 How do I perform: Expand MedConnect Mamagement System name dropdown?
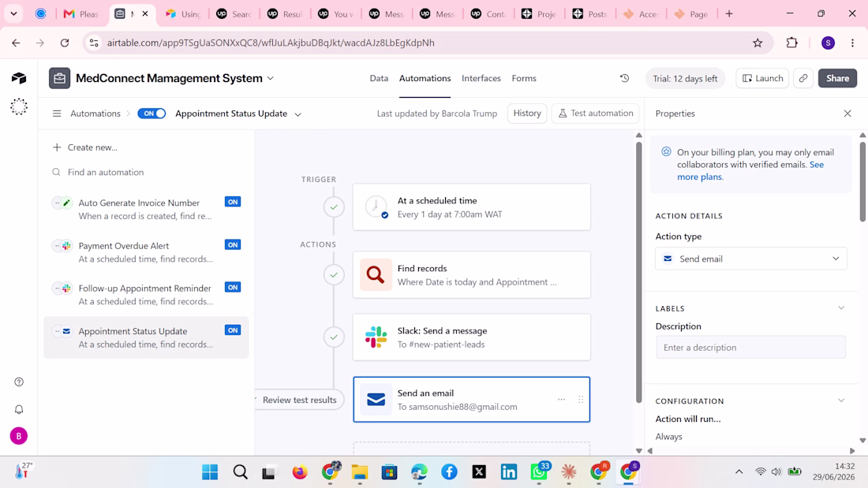271,79
